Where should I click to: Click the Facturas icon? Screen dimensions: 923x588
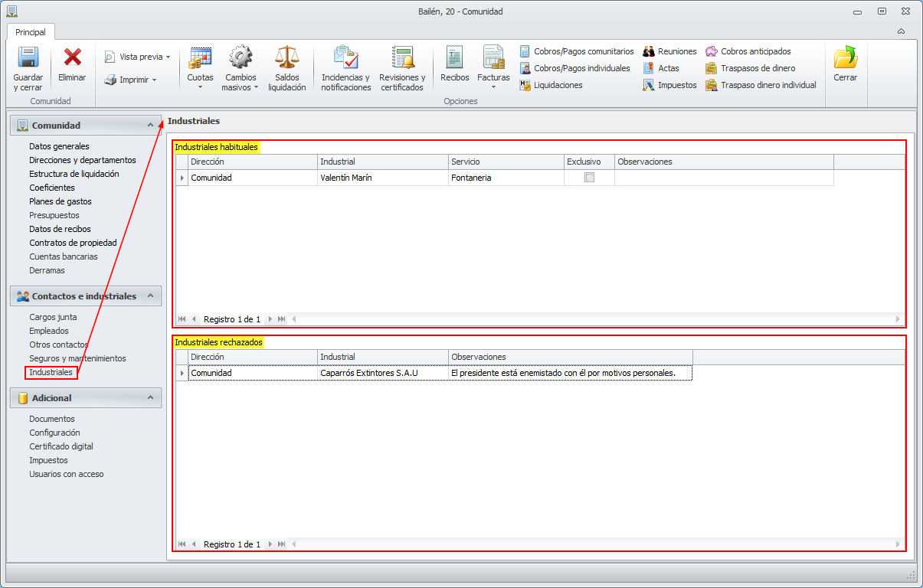click(493, 57)
